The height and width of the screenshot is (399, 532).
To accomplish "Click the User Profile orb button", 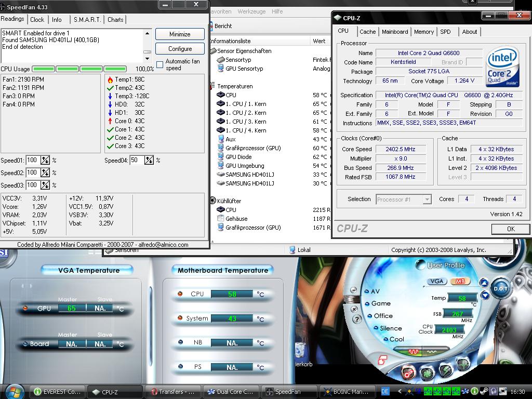I will [x=421, y=264].
